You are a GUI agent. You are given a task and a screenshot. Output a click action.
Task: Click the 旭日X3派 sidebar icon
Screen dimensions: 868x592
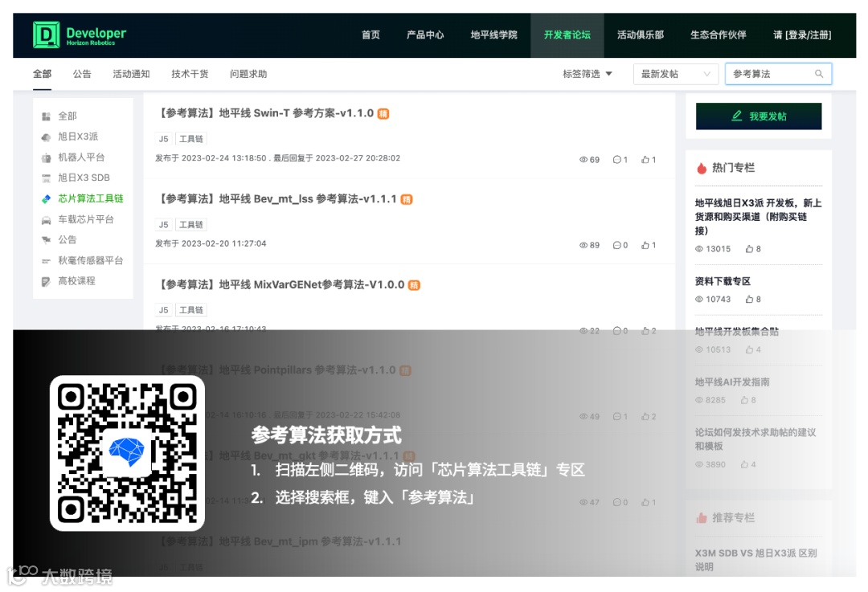tap(46, 137)
